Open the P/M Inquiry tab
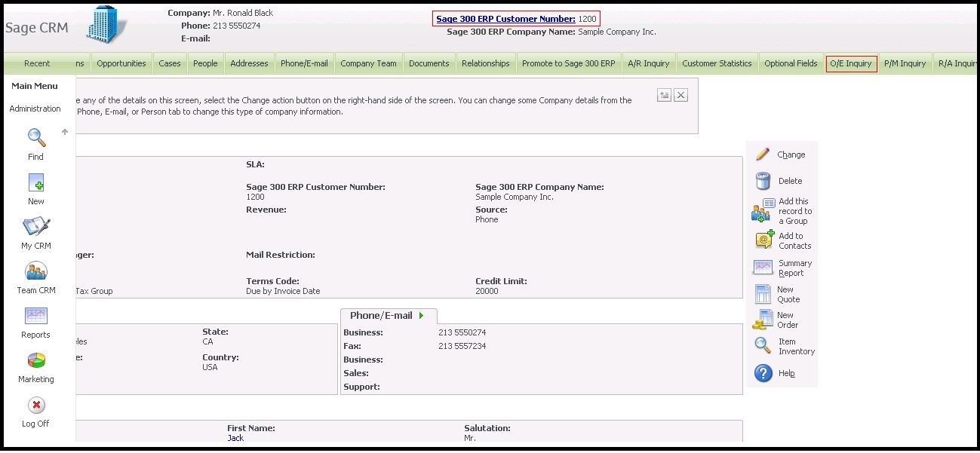This screenshot has height=453, width=980. coord(905,63)
